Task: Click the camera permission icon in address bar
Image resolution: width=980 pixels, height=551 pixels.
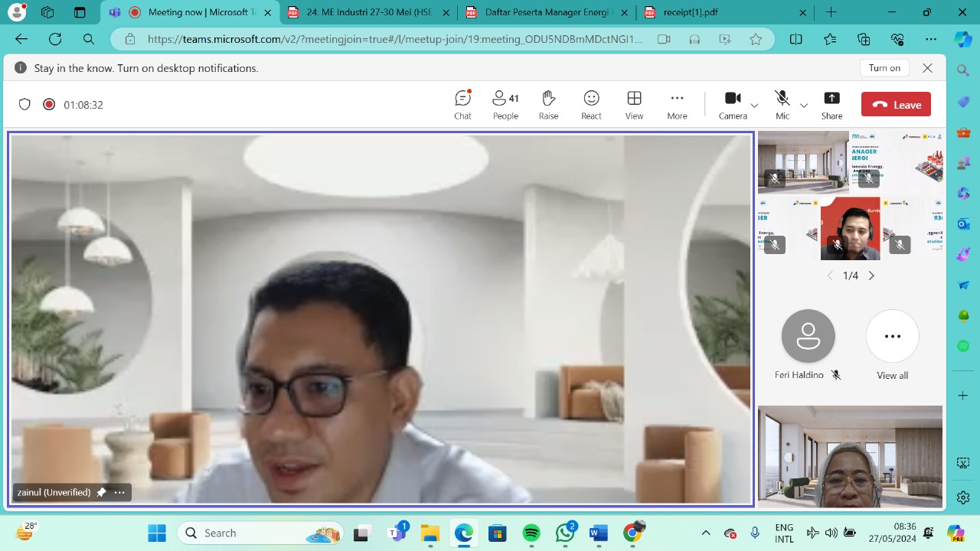Action: tap(664, 39)
